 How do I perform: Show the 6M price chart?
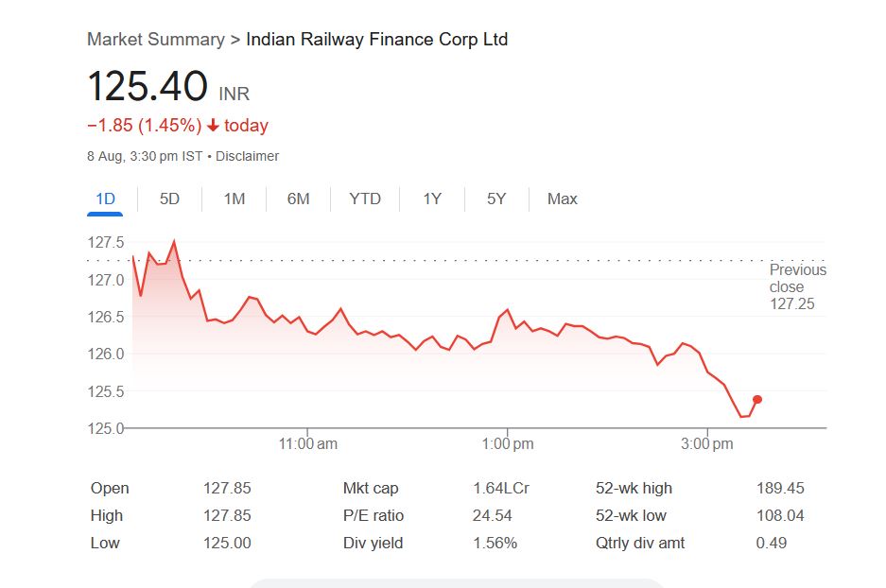pos(299,199)
